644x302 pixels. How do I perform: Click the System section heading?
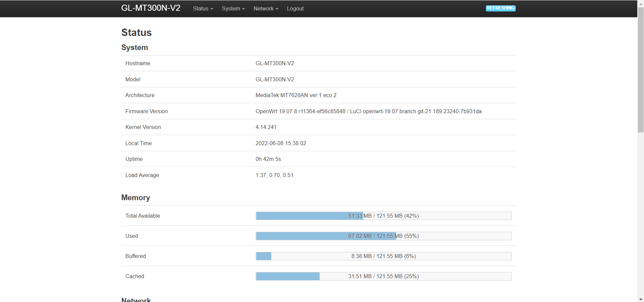(x=134, y=47)
